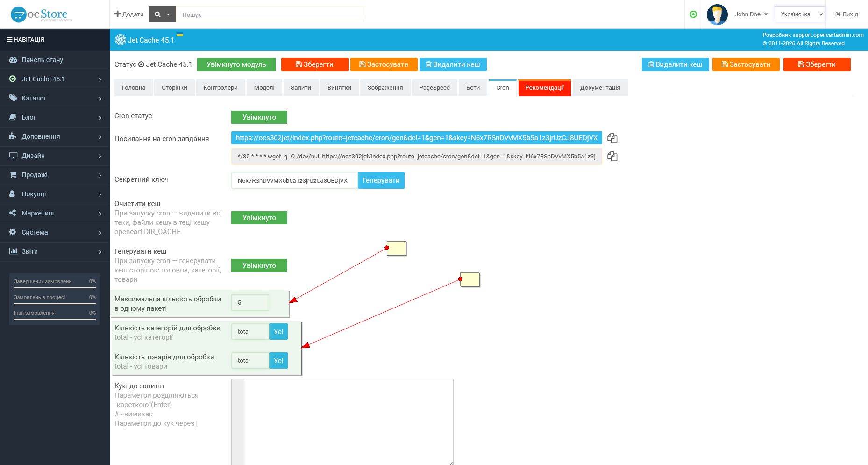Click Усі button for products count
The width and height of the screenshot is (868, 465).
(x=278, y=361)
